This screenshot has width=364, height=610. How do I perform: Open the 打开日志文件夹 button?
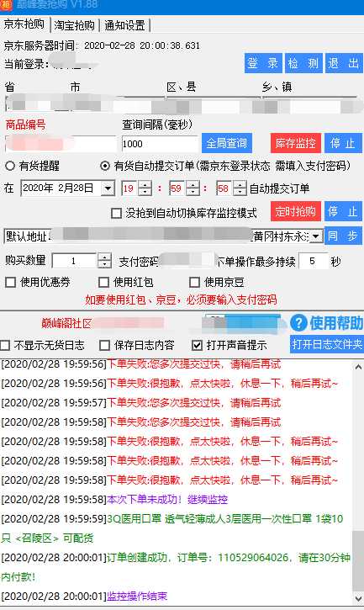point(327,344)
